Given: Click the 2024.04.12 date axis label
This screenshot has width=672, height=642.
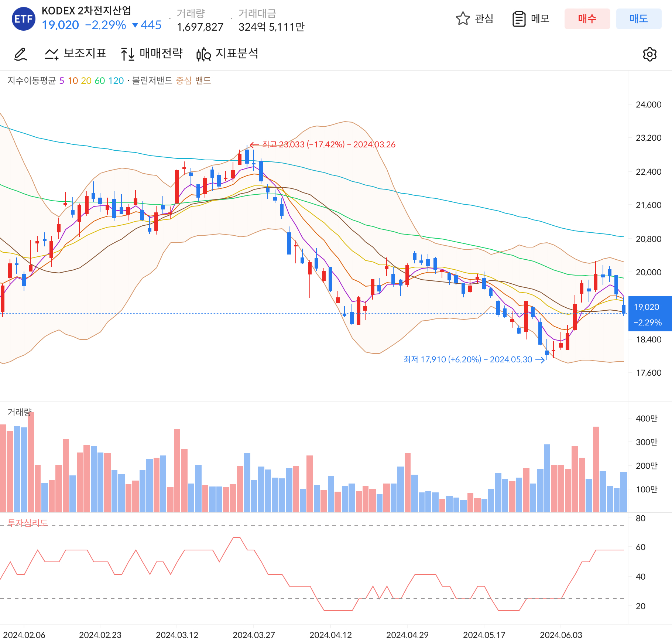Looking at the screenshot, I should [x=330, y=635].
